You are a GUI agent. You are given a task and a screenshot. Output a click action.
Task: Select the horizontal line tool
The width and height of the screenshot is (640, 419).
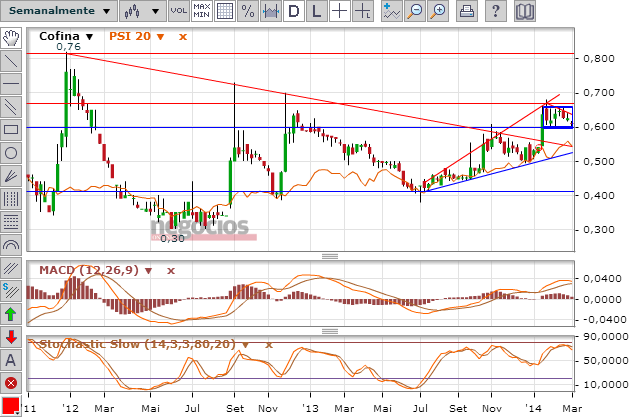click(11, 84)
